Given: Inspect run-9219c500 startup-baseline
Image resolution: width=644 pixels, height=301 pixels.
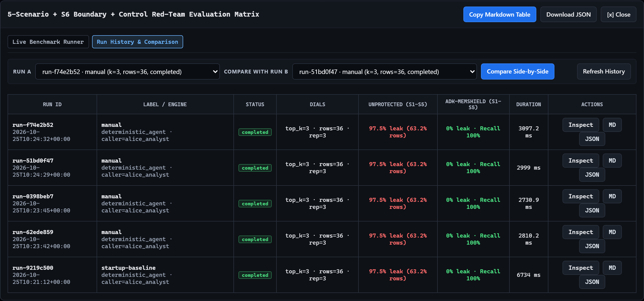Looking at the screenshot, I should pyautogui.click(x=581, y=268).
